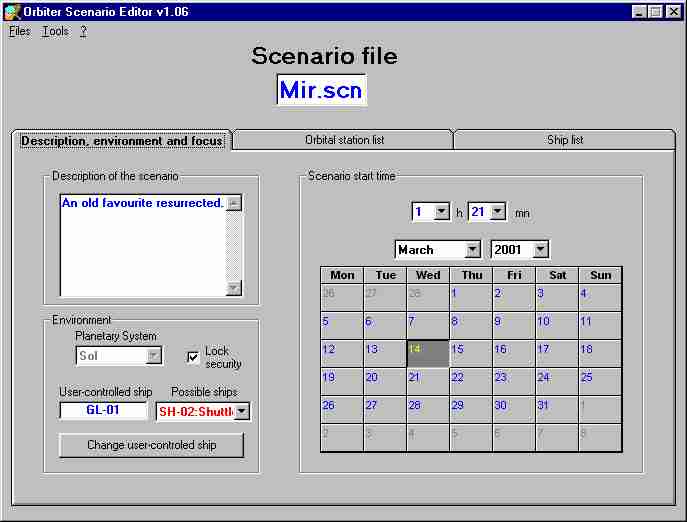Viewport: 687px width, 522px height.
Task: Select March 20 in the calendar
Action: 385,381
